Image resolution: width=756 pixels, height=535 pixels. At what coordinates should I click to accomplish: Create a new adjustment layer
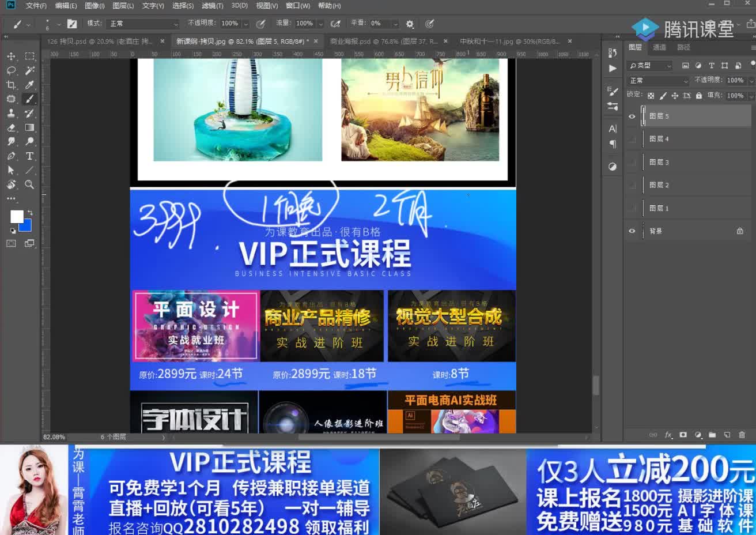698,435
